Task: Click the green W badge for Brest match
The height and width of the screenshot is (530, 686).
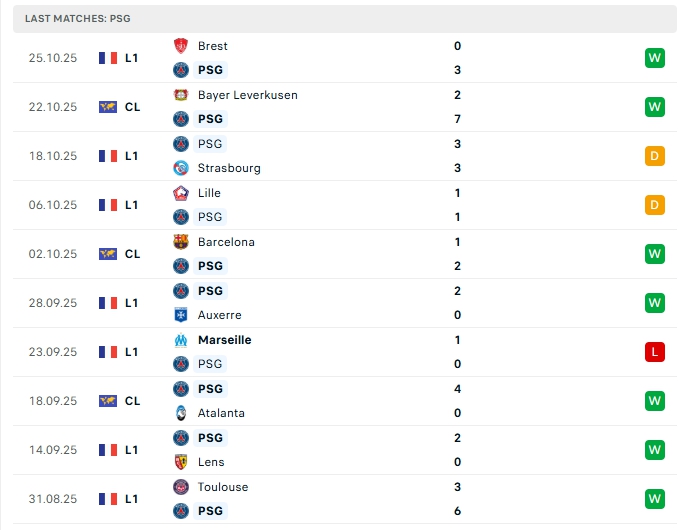Action: pos(655,58)
